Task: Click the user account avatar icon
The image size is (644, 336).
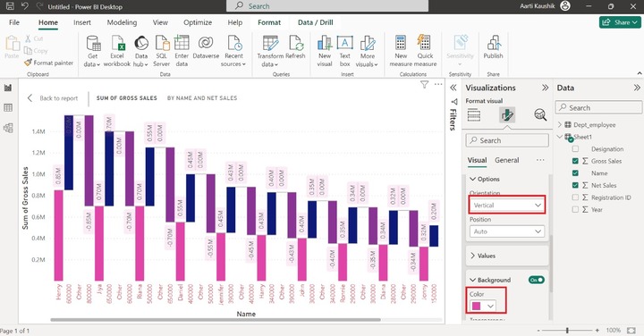Action: point(565,6)
